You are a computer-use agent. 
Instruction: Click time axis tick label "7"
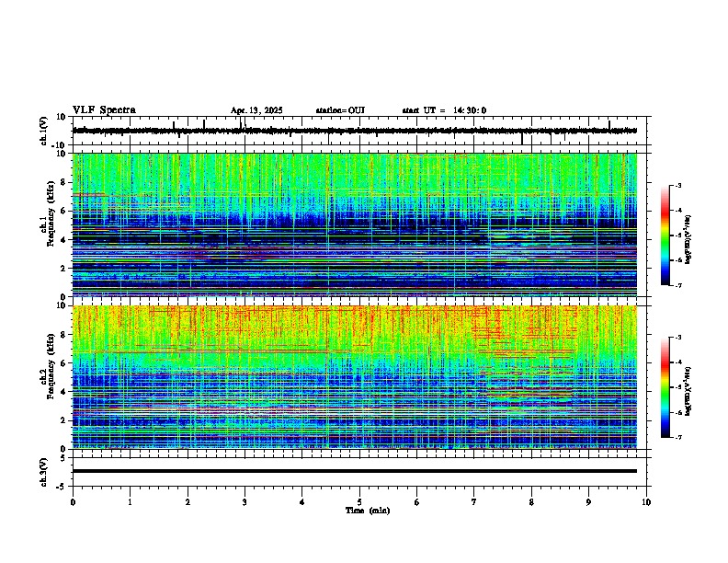coord(474,502)
